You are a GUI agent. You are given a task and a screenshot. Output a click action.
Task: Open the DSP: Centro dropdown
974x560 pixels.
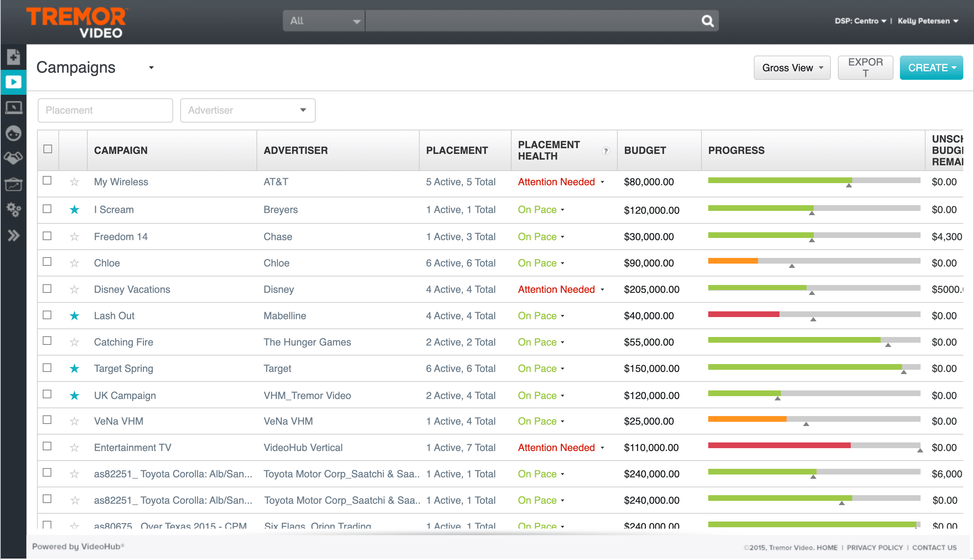click(x=860, y=21)
